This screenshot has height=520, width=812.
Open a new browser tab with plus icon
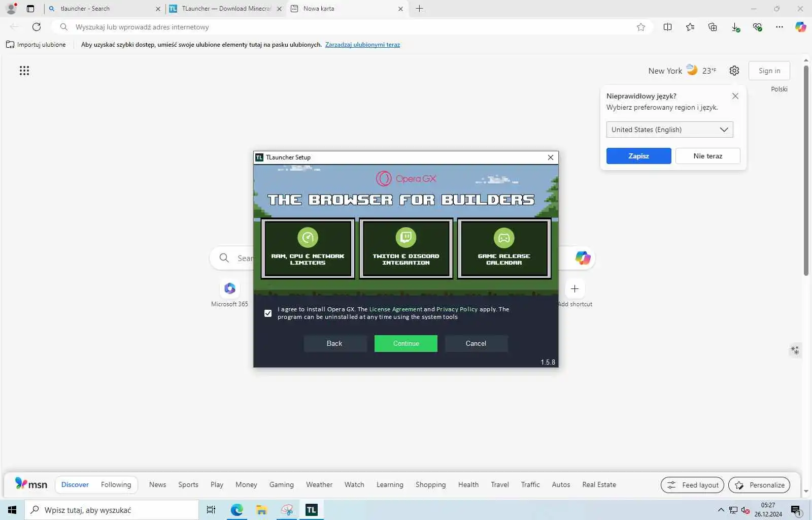420,9
